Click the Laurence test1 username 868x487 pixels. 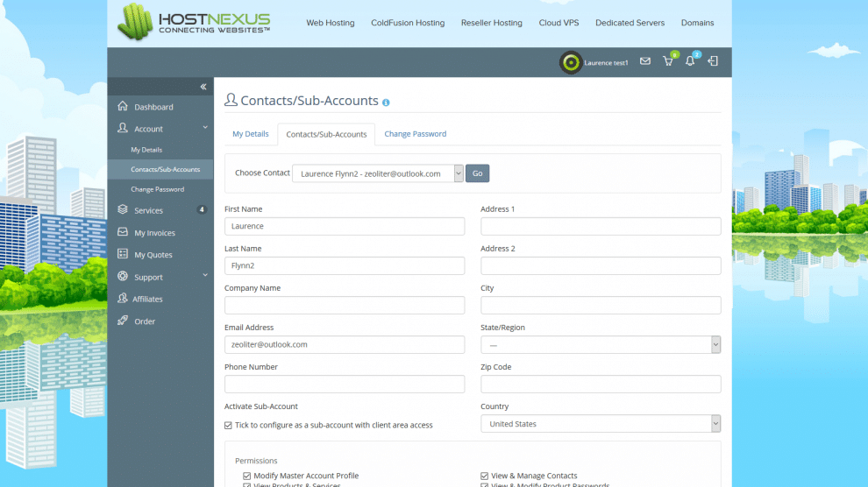click(606, 63)
